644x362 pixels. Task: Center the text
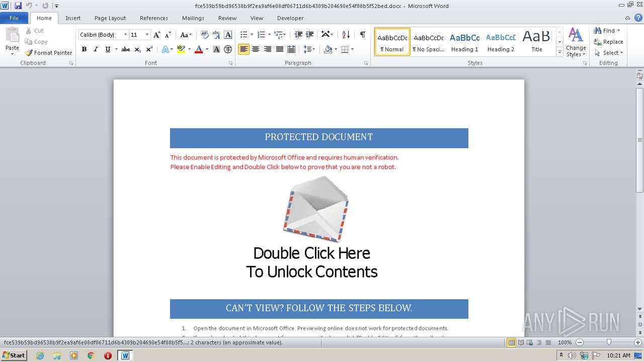pos(256,49)
